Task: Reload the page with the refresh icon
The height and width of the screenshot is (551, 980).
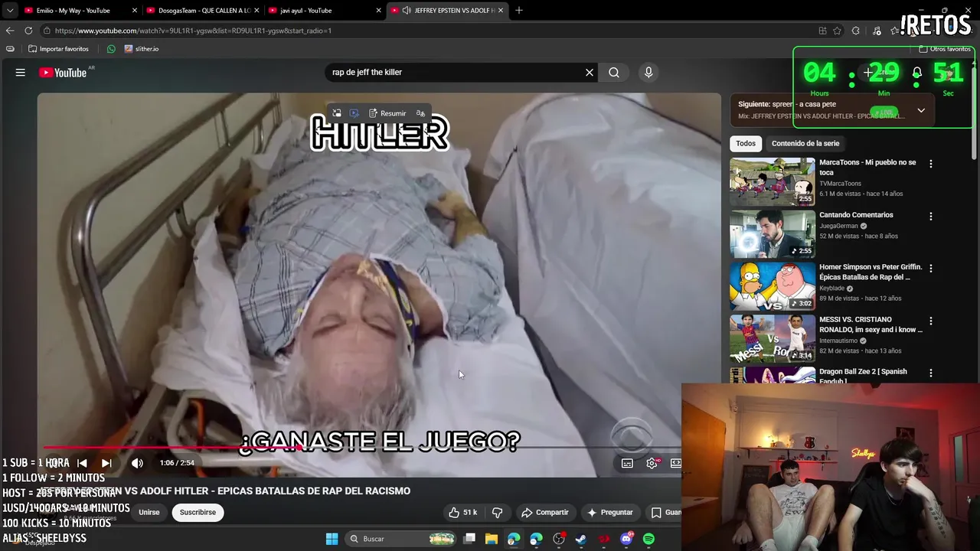Action: point(28,31)
